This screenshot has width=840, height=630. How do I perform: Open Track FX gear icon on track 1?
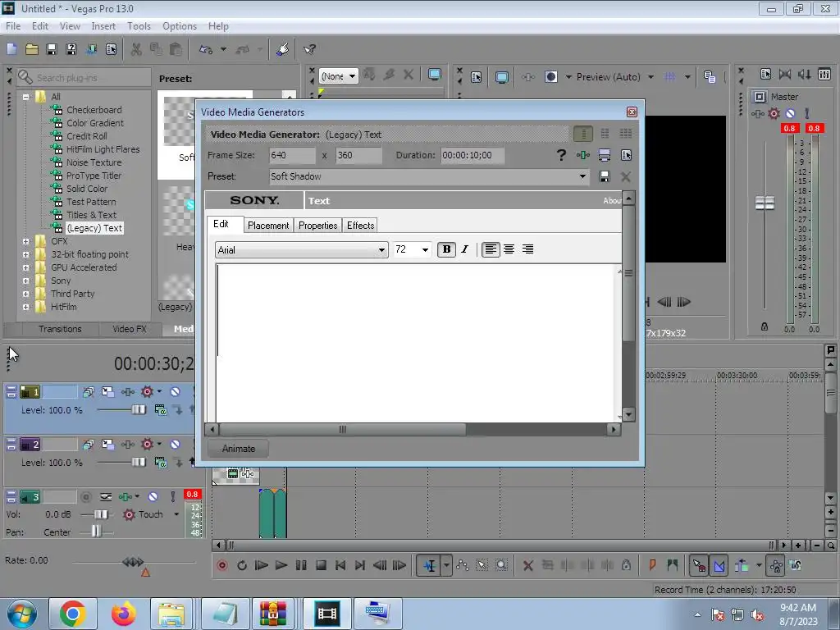[x=147, y=392]
